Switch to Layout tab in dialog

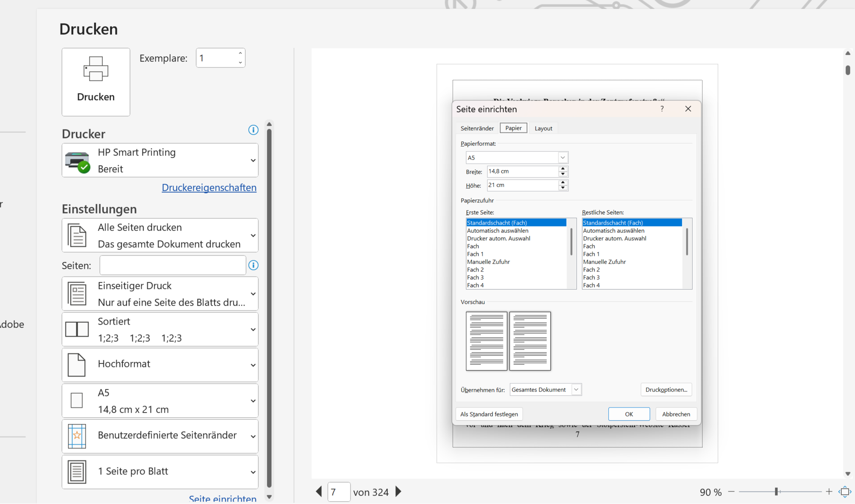pyautogui.click(x=543, y=128)
